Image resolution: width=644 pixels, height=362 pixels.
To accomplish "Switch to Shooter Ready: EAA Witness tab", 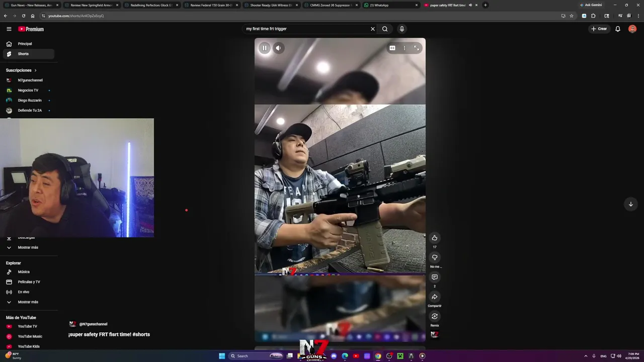I will (271, 5).
